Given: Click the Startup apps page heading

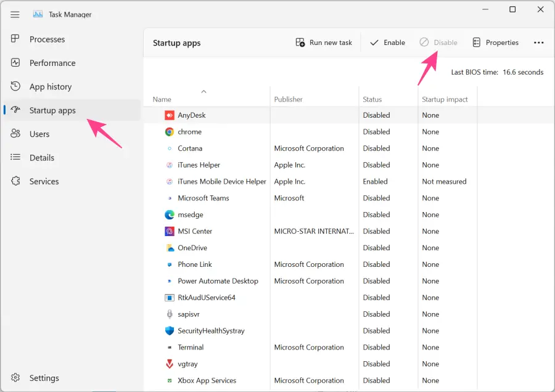Looking at the screenshot, I should point(176,43).
